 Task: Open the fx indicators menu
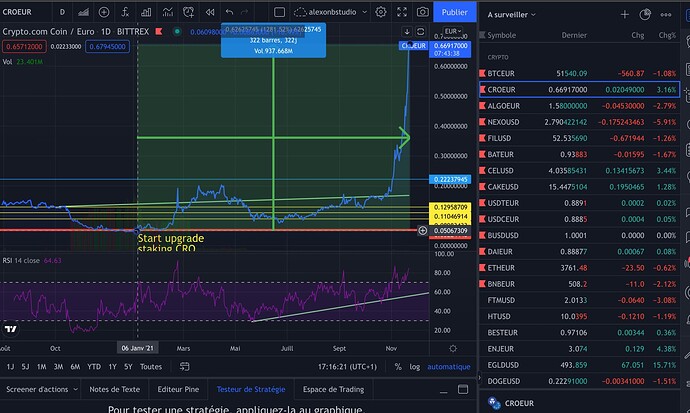pyautogui.click(x=125, y=12)
